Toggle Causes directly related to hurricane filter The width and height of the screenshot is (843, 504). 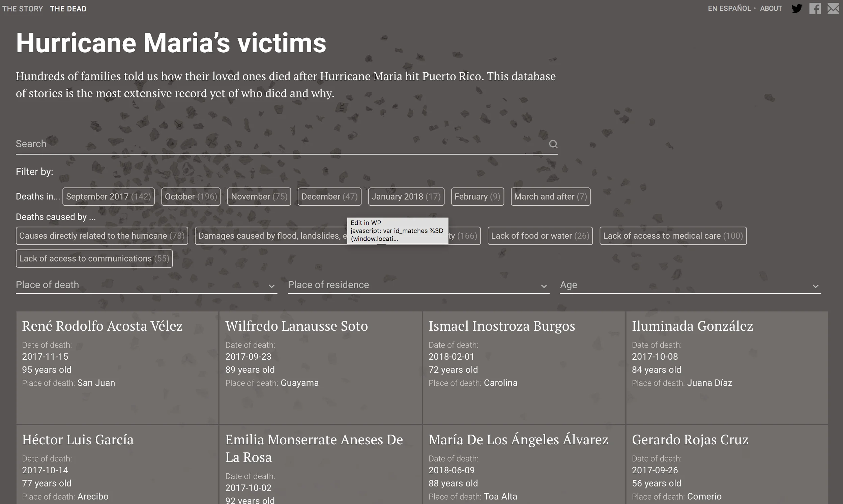tap(101, 236)
